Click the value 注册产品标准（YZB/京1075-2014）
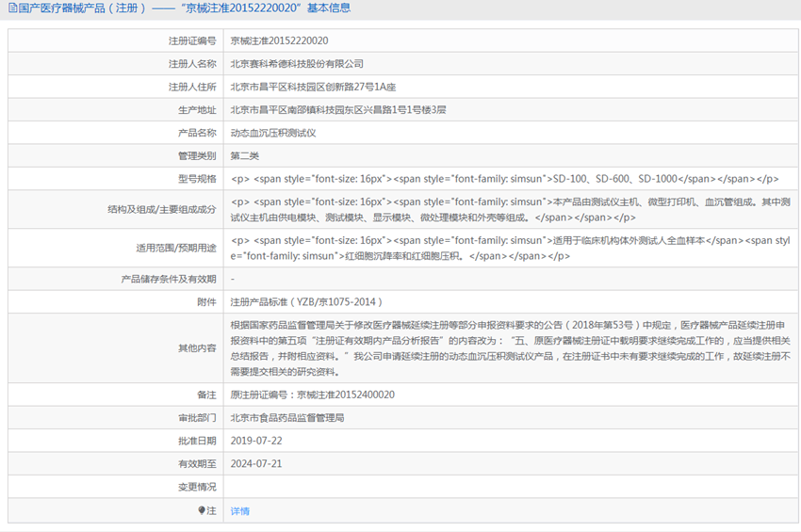The width and height of the screenshot is (801, 532). coord(306,302)
